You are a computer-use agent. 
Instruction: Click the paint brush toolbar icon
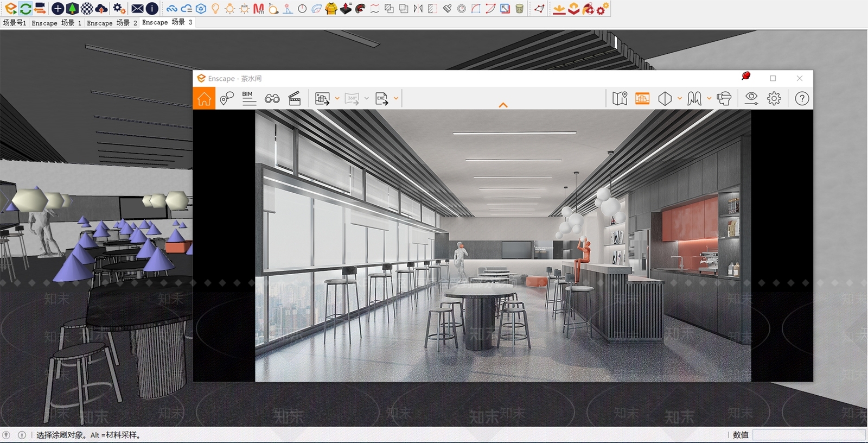[x=447, y=9]
